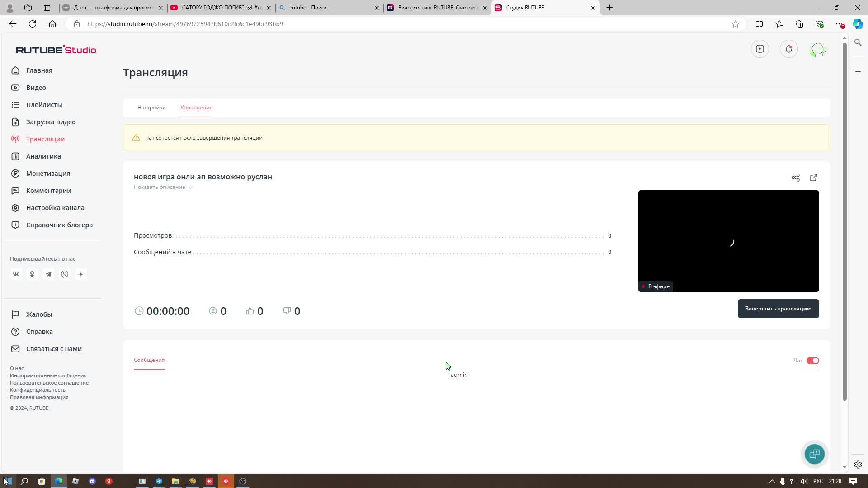
Task: Open the Edge Copilot icon
Action: (858, 24)
